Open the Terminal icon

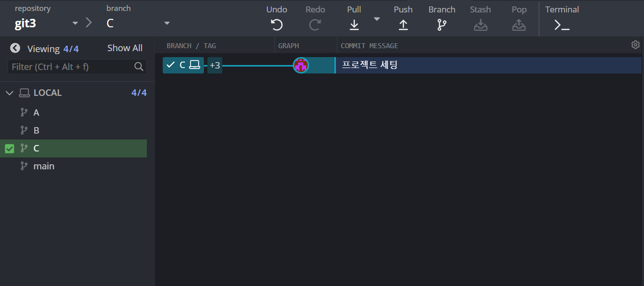click(562, 25)
